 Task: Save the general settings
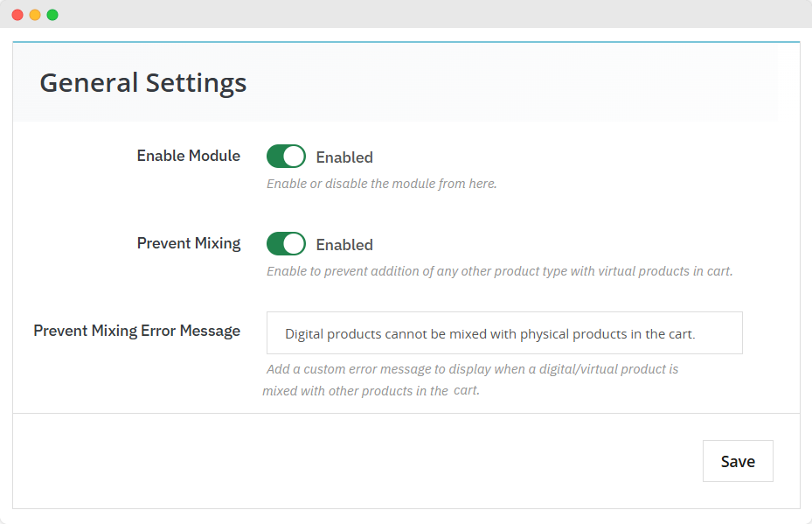(738, 461)
